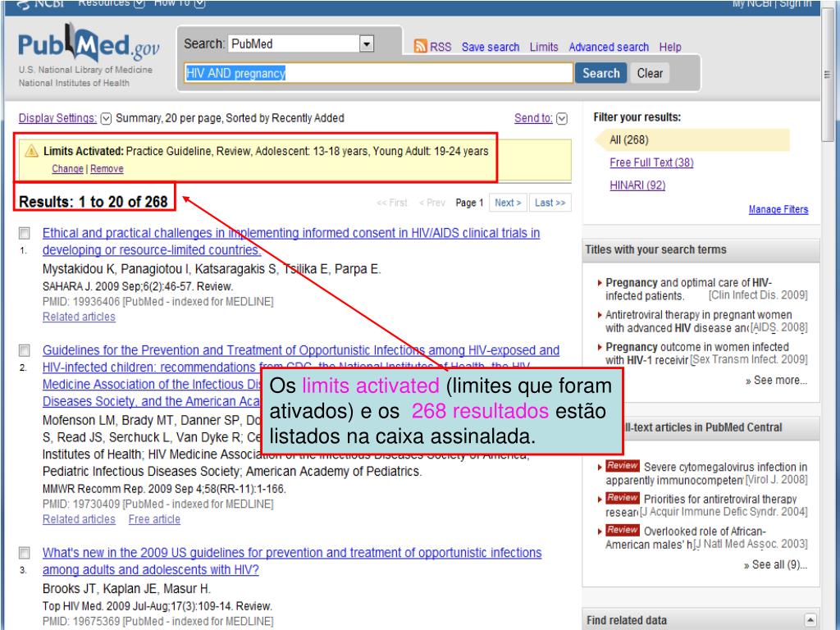
Task: Click Change under Limits Activated
Action: pos(67,169)
